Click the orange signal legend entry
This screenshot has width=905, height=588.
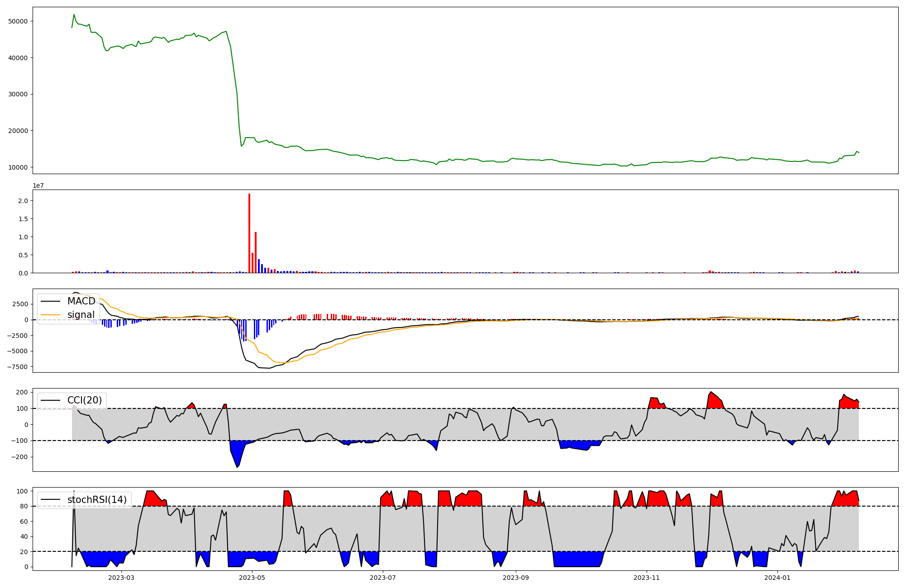coord(81,315)
